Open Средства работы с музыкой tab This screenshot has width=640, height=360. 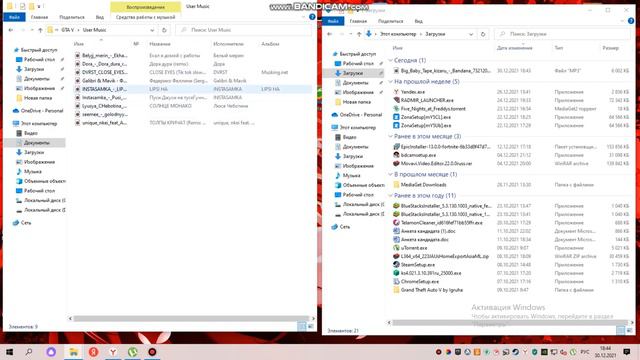(x=145, y=17)
